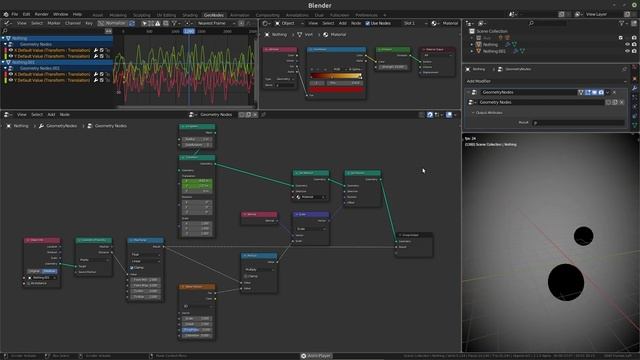
Task: Switch to the Shading workspace tab
Action: pyautogui.click(x=190, y=15)
